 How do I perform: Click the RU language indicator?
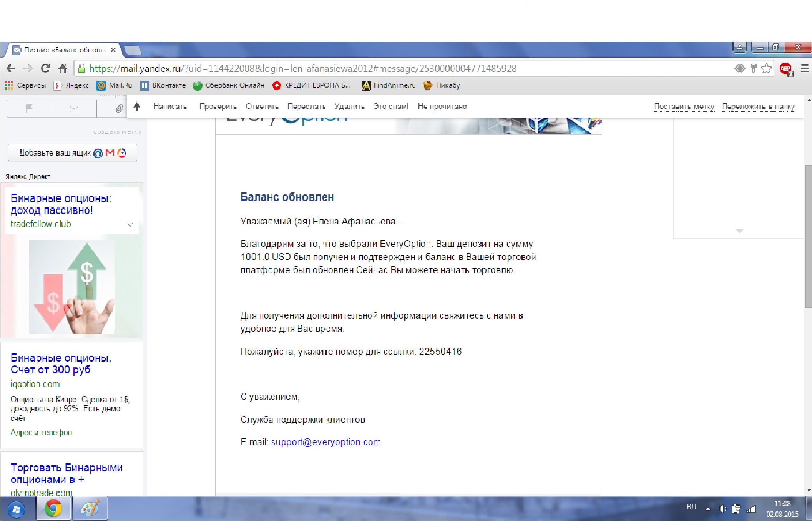(691, 506)
